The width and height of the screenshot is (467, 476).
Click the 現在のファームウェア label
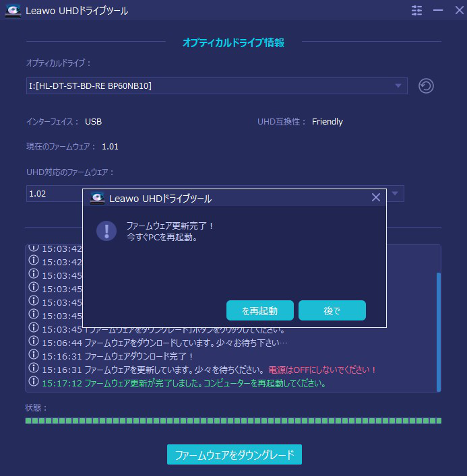(x=61, y=147)
